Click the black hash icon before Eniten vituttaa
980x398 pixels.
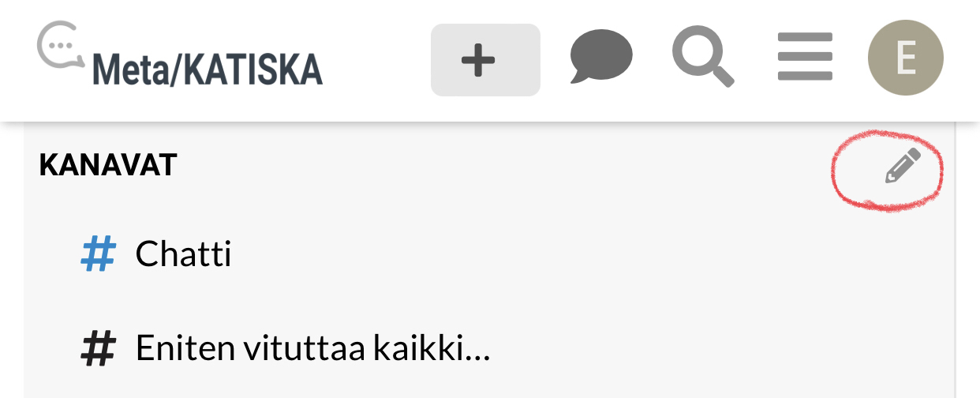99,349
